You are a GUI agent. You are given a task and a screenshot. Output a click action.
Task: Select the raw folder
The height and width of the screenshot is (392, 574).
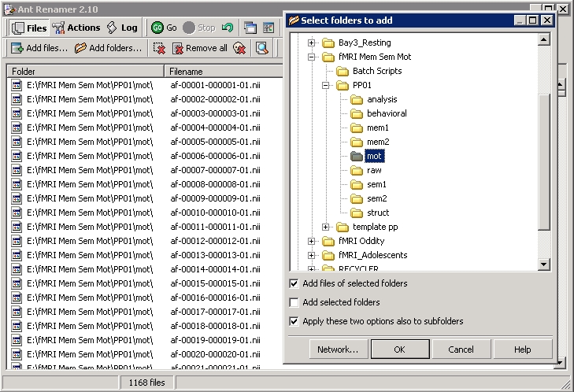click(374, 170)
